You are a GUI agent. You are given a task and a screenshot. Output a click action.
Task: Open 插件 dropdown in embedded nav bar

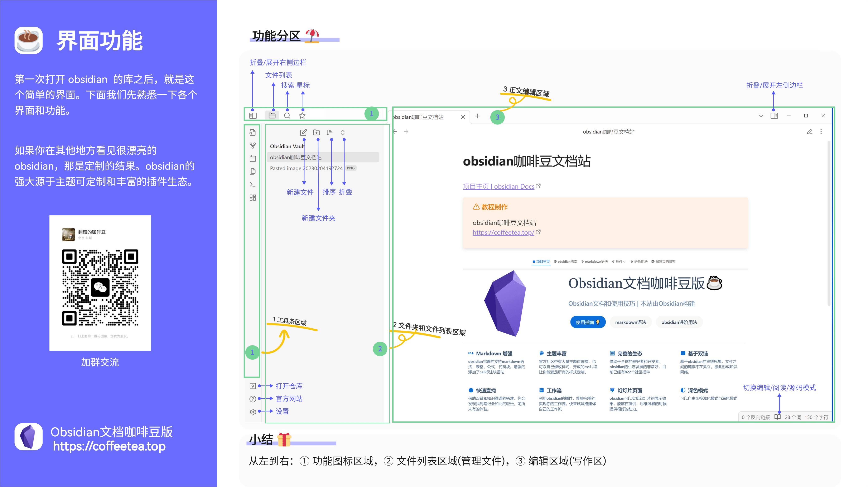click(x=619, y=261)
